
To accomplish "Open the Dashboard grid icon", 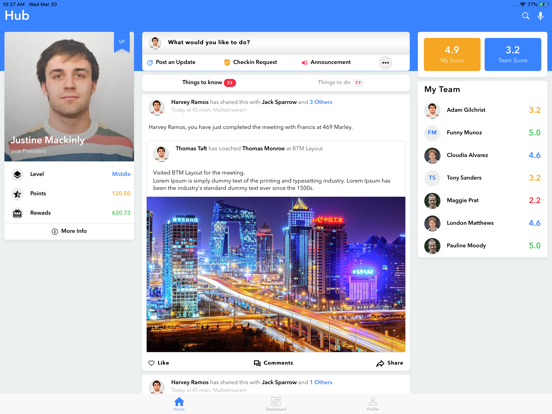I will click(x=276, y=401).
